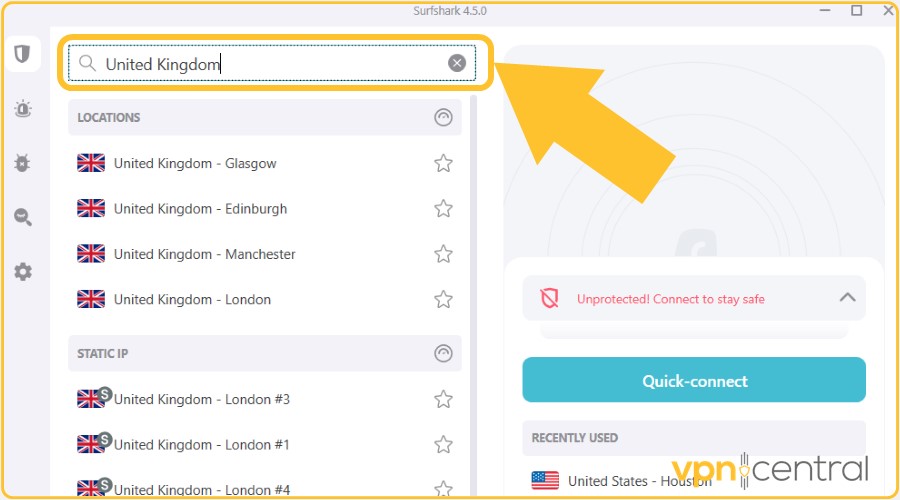Click the location list vertical scrollbar
Image resolution: width=900 pixels, height=500 pixels.
click(474, 296)
